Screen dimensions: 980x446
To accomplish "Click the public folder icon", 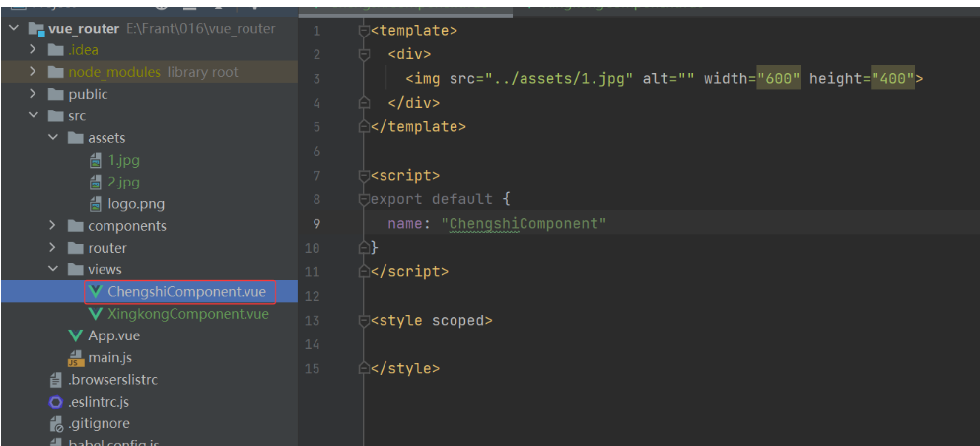I will 56,94.
